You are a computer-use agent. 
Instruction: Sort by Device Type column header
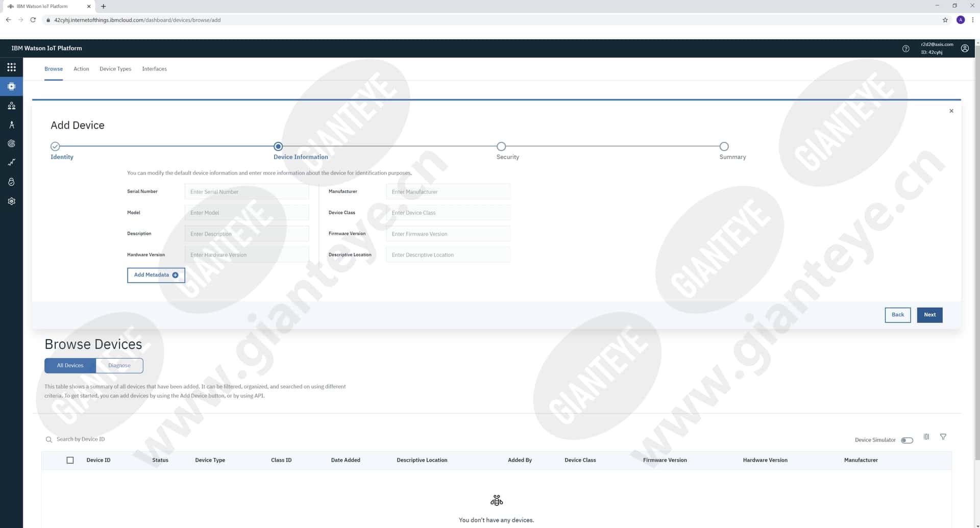pos(210,460)
